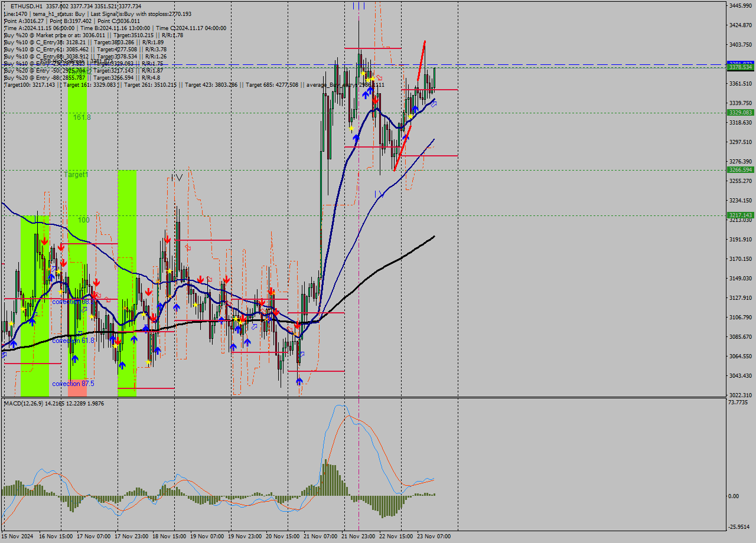The width and height of the screenshot is (756, 543).
Task: Click a yellow dot signal near the top candles
Action: click(363, 73)
